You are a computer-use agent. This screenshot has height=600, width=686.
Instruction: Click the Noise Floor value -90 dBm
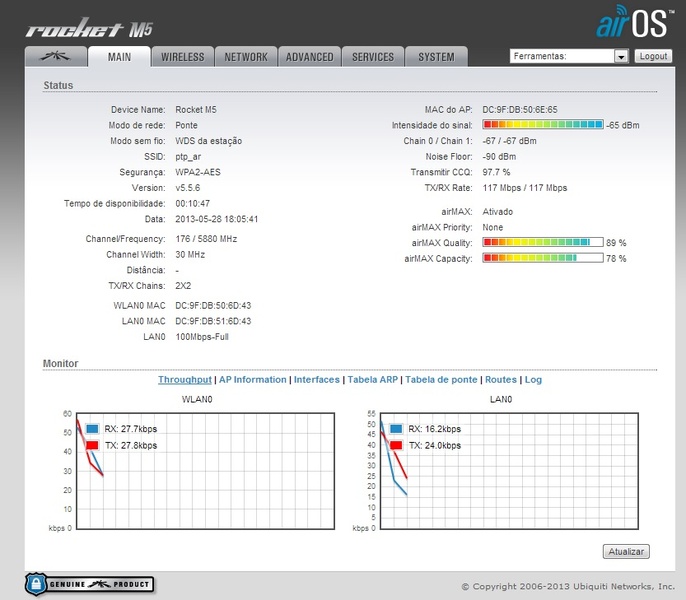click(x=499, y=157)
